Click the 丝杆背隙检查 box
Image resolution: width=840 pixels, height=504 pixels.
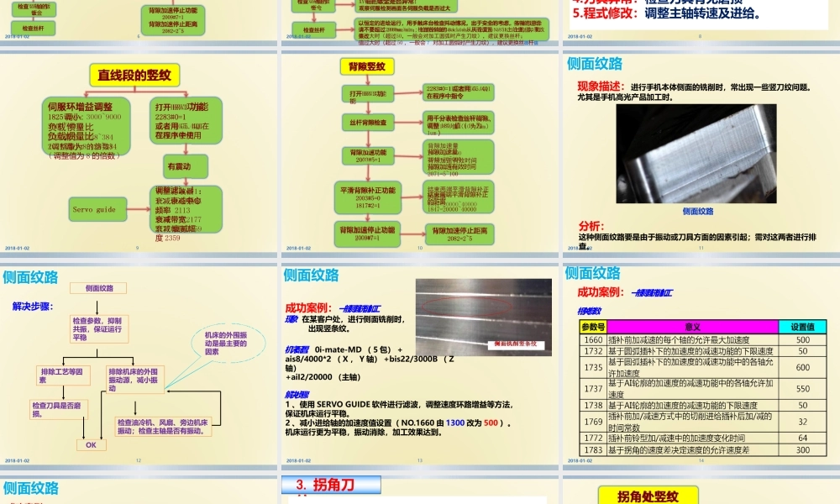pyautogui.click(x=368, y=123)
